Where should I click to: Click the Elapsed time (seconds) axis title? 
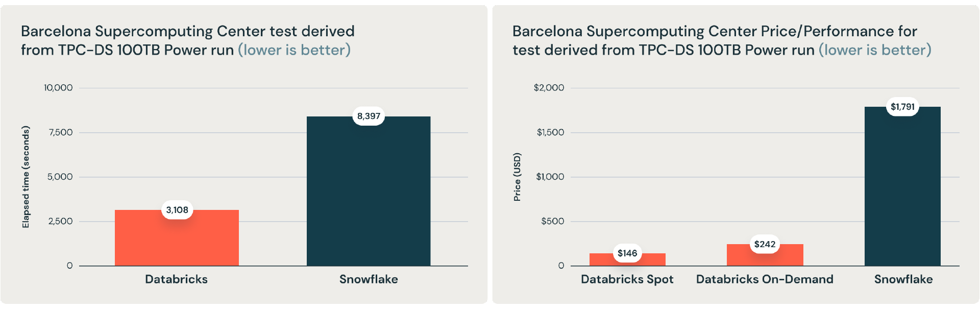(26, 177)
